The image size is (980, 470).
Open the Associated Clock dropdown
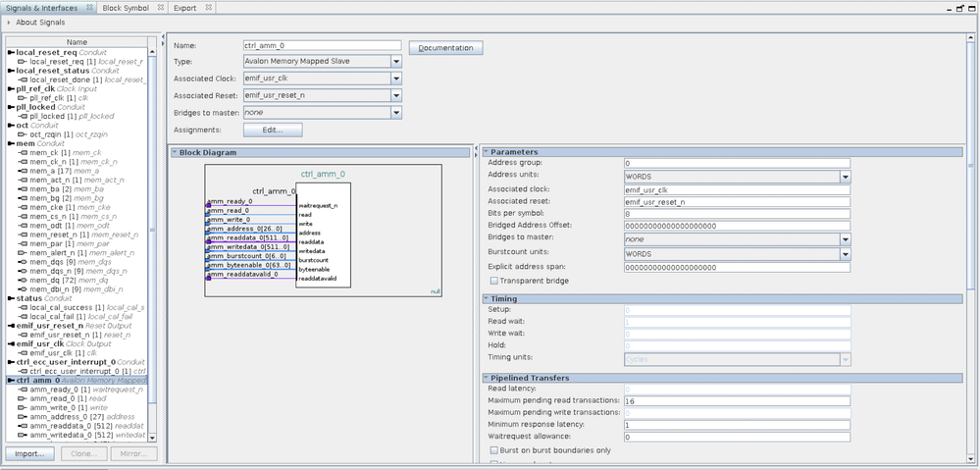pyautogui.click(x=396, y=78)
